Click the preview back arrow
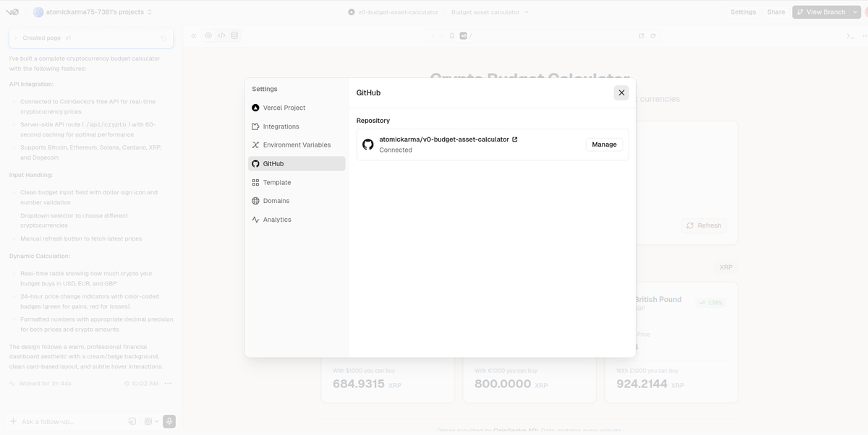The width and height of the screenshot is (868, 435). [x=433, y=35]
